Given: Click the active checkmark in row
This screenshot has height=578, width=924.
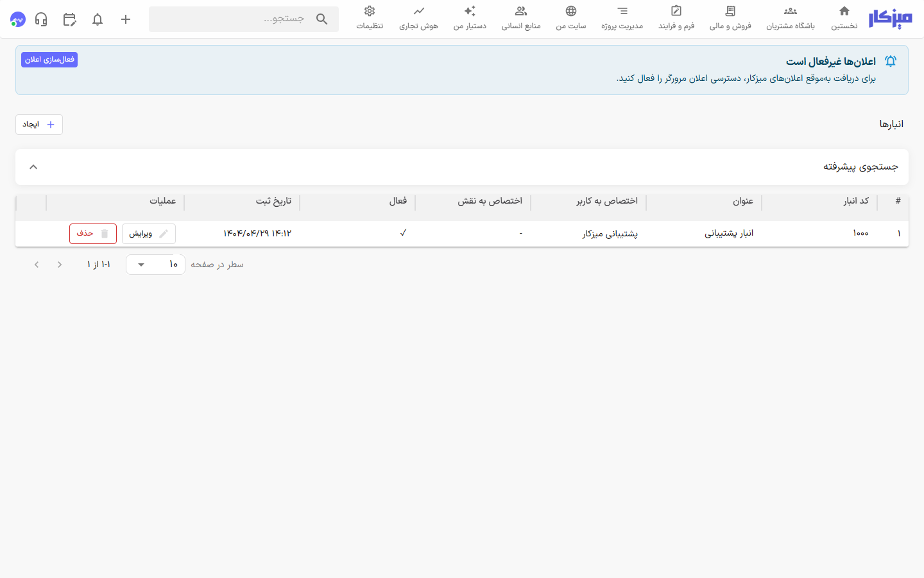Looking at the screenshot, I should [403, 233].
